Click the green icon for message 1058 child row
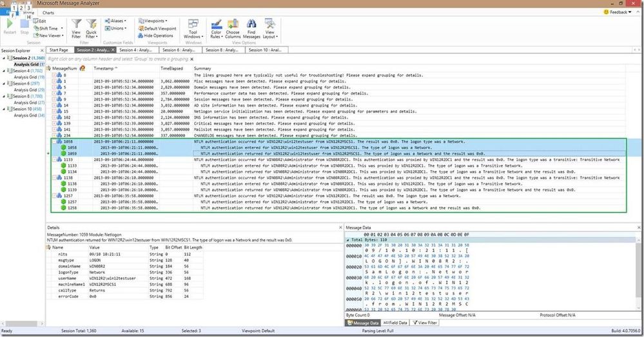Viewport: 644px width, 337px height. tap(63, 148)
